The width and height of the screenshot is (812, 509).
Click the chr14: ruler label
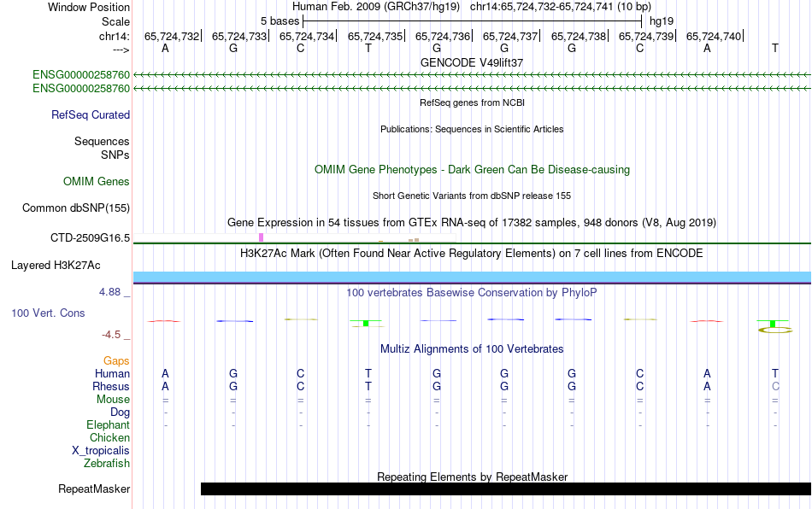coord(114,36)
